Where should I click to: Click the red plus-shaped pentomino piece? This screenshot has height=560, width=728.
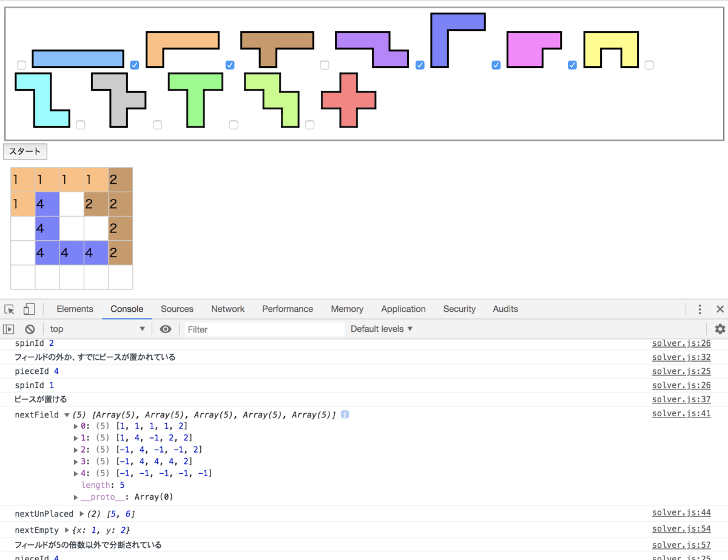(x=349, y=100)
